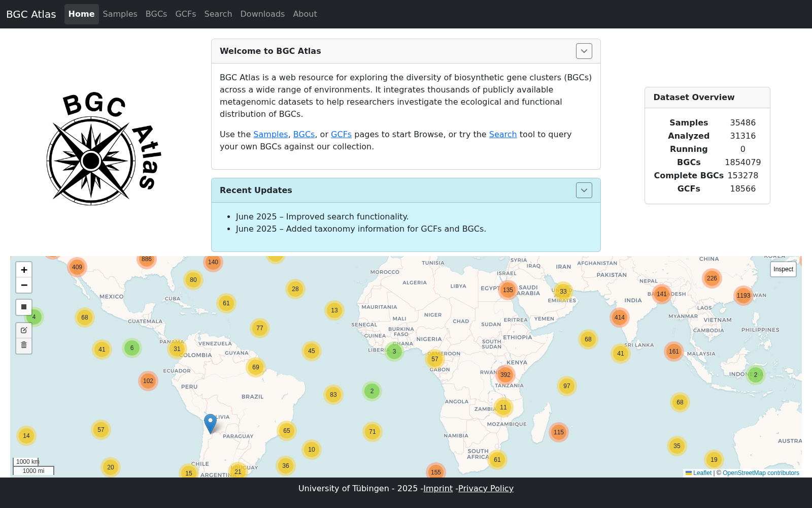Image resolution: width=812 pixels, height=508 pixels.
Task: Click the Samples count 35486
Action: point(743,123)
